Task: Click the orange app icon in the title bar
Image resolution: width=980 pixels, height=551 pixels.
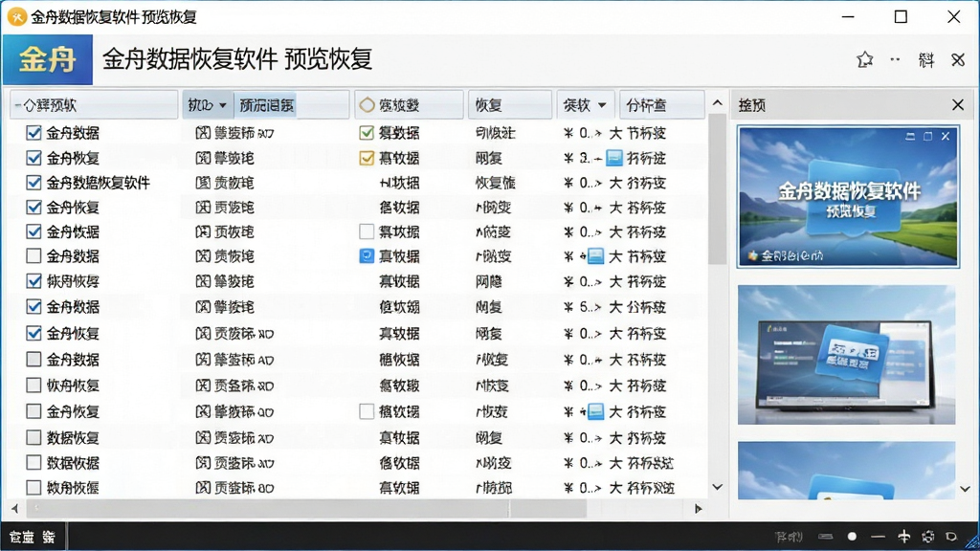Action: tap(17, 17)
